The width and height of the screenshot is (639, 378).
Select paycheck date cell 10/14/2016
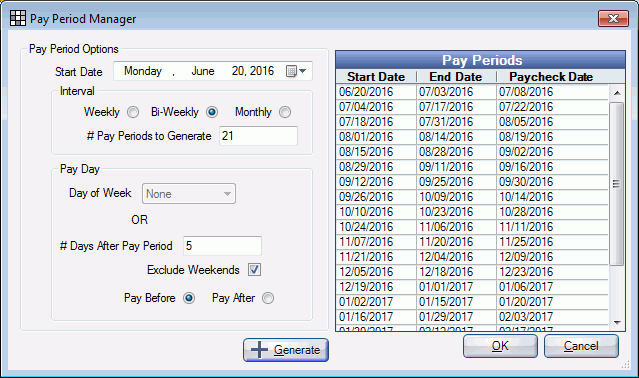[553, 197]
